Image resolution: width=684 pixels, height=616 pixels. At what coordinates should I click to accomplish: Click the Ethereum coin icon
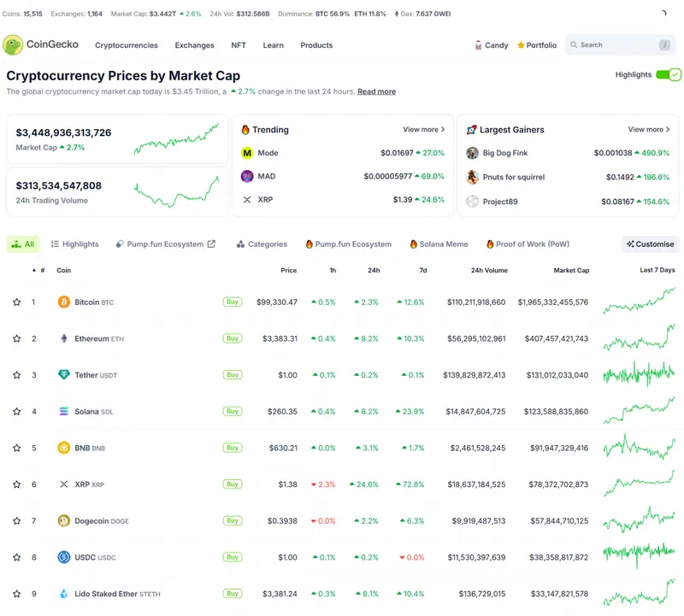tap(63, 338)
